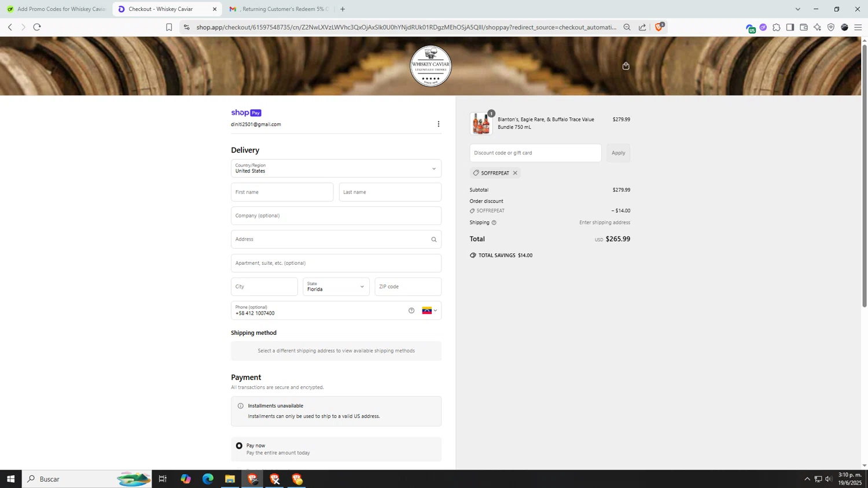Show hidden system tray icons
Viewport: 868px width, 488px height.
(807, 479)
